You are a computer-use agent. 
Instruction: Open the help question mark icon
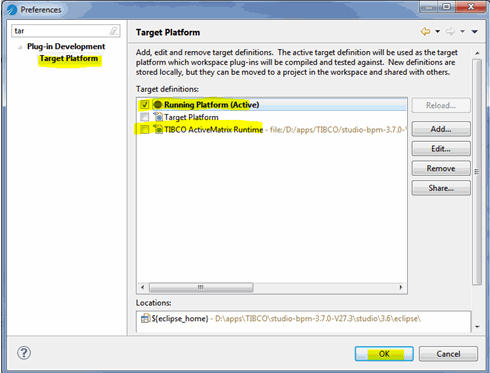click(x=24, y=353)
